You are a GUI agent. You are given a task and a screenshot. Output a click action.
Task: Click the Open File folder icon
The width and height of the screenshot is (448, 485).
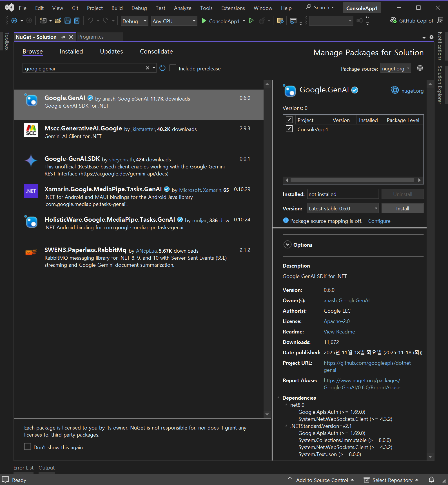[x=58, y=21]
